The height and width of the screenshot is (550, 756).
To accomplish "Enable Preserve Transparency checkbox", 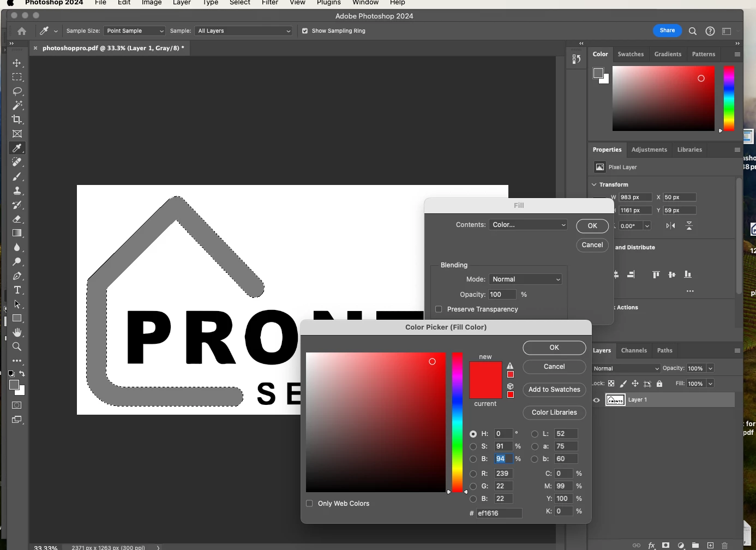I will [x=439, y=309].
